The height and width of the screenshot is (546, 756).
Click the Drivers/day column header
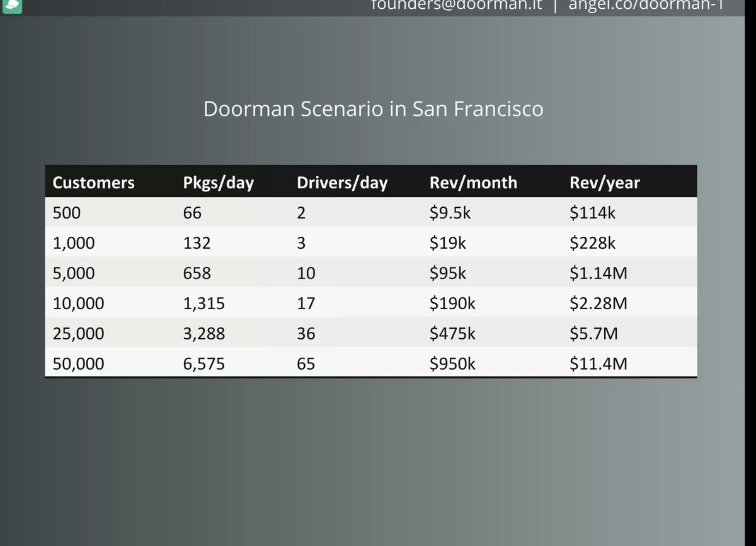(x=342, y=183)
